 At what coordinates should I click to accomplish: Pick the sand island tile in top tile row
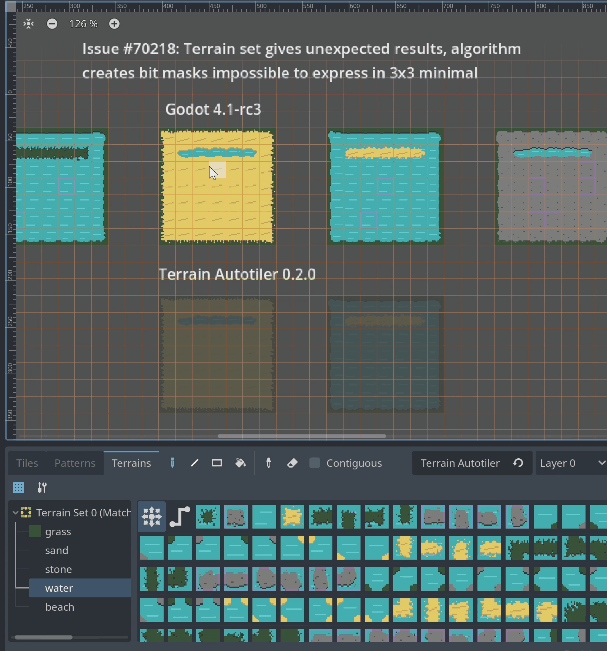click(x=292, y=517)
